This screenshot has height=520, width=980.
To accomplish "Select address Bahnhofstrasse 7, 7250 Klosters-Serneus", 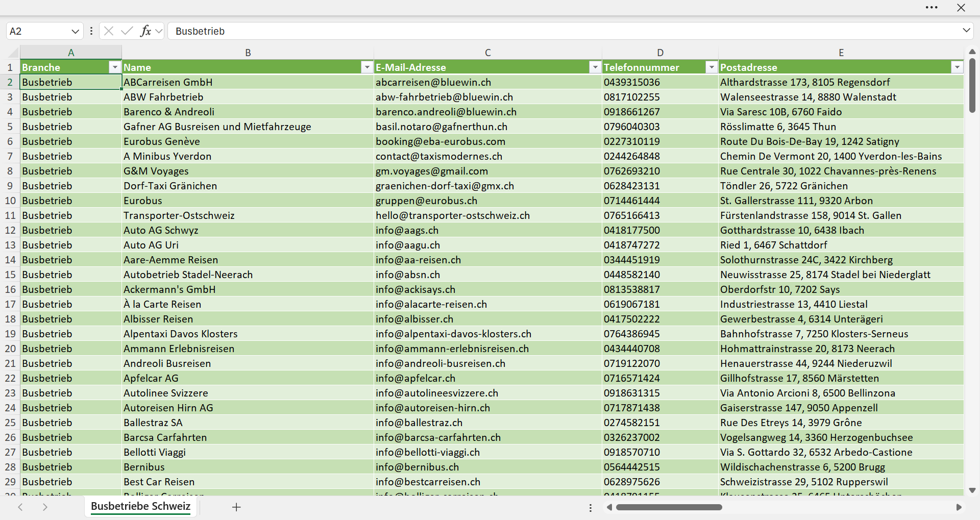I will pos(841,334).
